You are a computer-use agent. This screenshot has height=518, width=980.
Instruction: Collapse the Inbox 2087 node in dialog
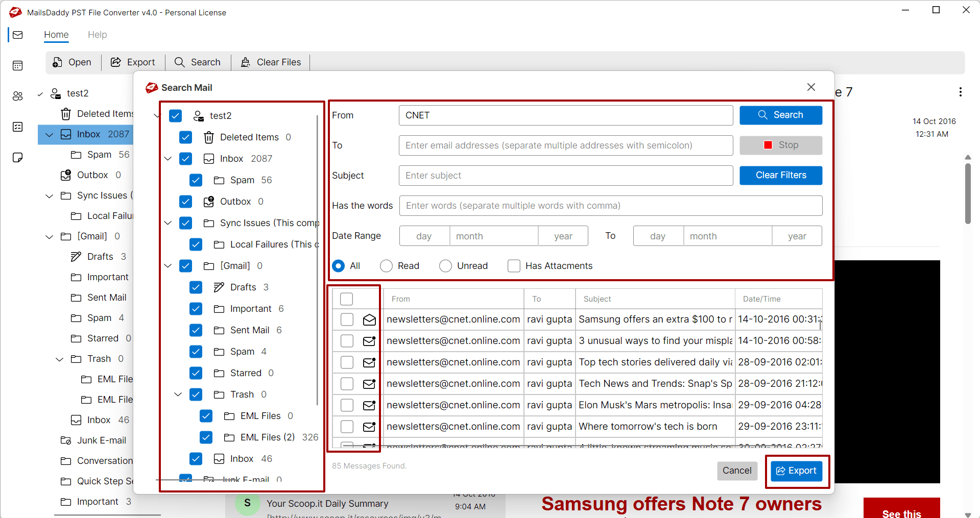pos(168,159)
